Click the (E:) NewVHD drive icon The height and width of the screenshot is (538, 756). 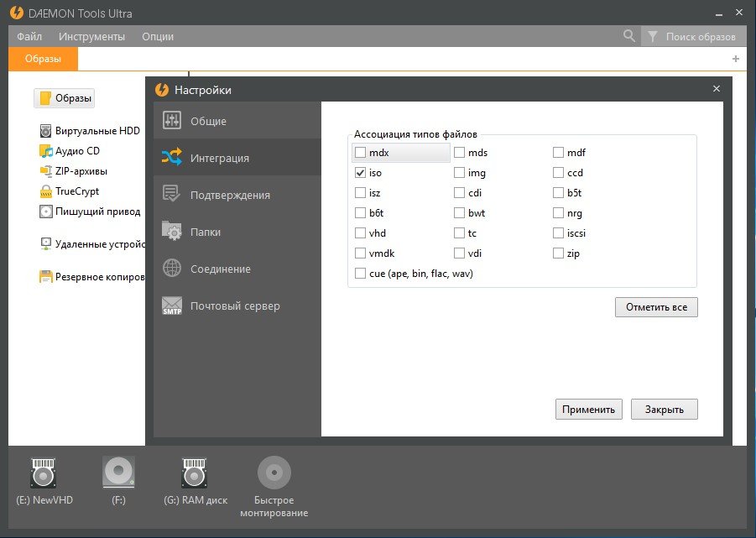[x=44, y=473]
